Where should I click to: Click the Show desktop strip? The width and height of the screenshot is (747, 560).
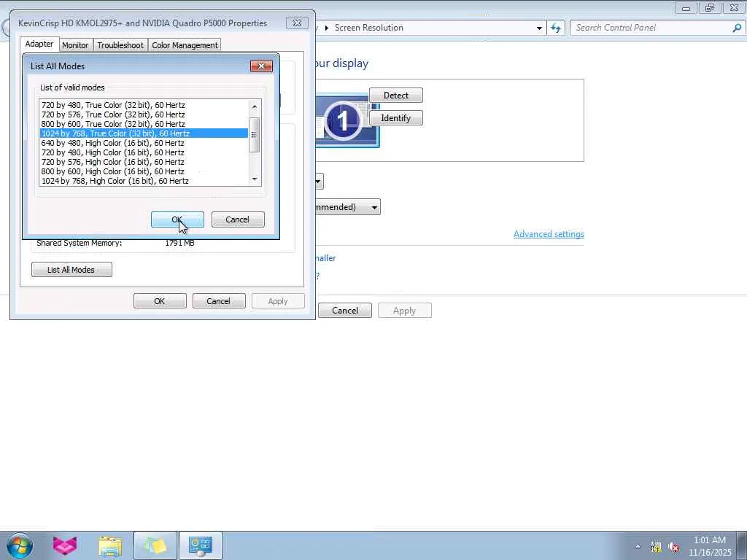point(742,545)
